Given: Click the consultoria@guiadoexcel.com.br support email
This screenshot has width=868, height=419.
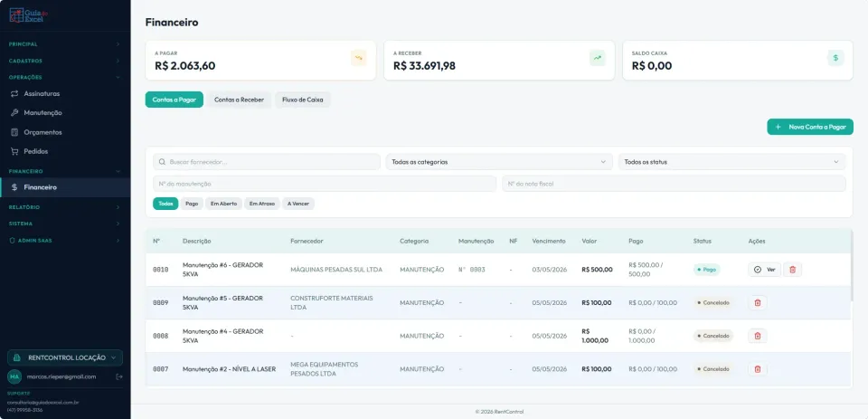Looking at the screenshot, I should point(42,402).
